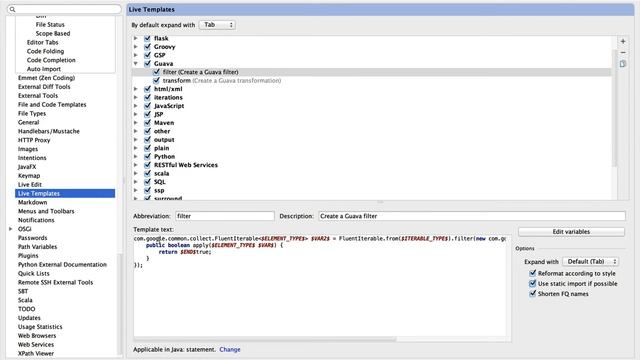Open File and Code Templates settings
The height and width of the screenshot is (360, 640).
52,104
